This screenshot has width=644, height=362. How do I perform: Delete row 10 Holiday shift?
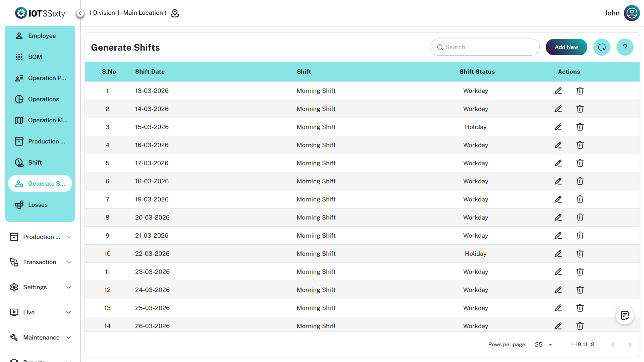pos(580,254)
